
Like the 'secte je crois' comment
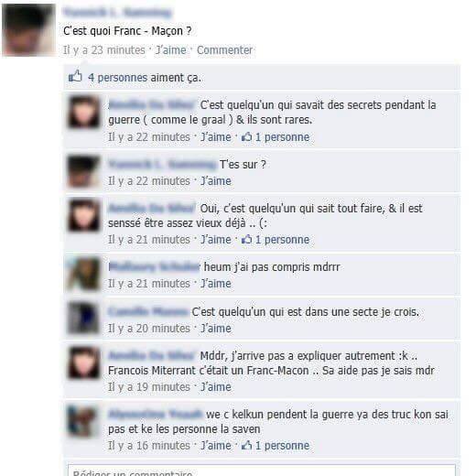pyautogui.click(x=216, y=329)
